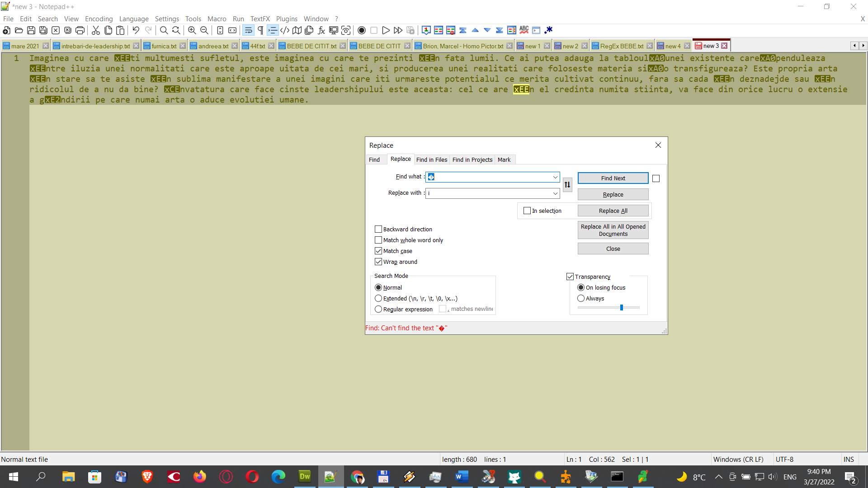Screen dimensions: 868x488
Task: Switch to the Find in Files tab
Action: pos(432,159)
